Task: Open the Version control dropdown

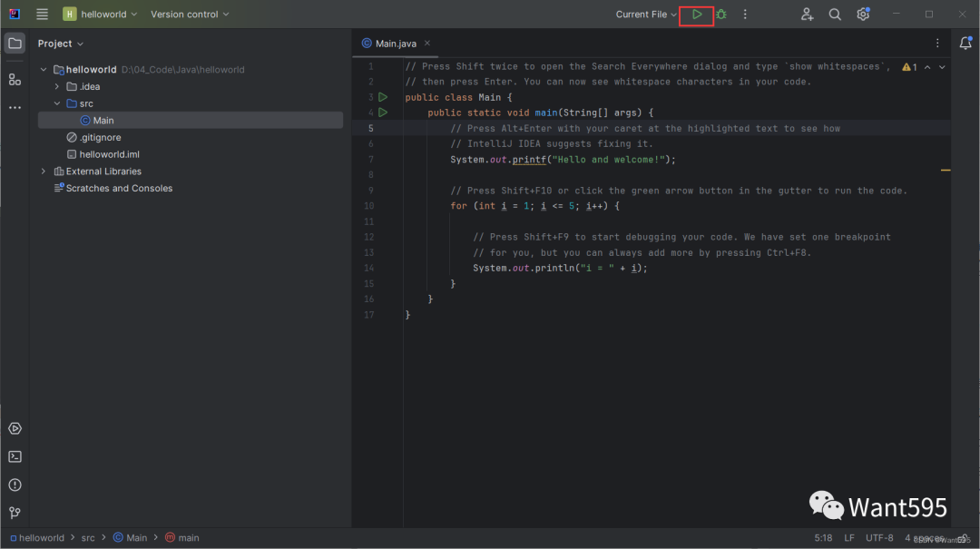Action: coord(190,14)
